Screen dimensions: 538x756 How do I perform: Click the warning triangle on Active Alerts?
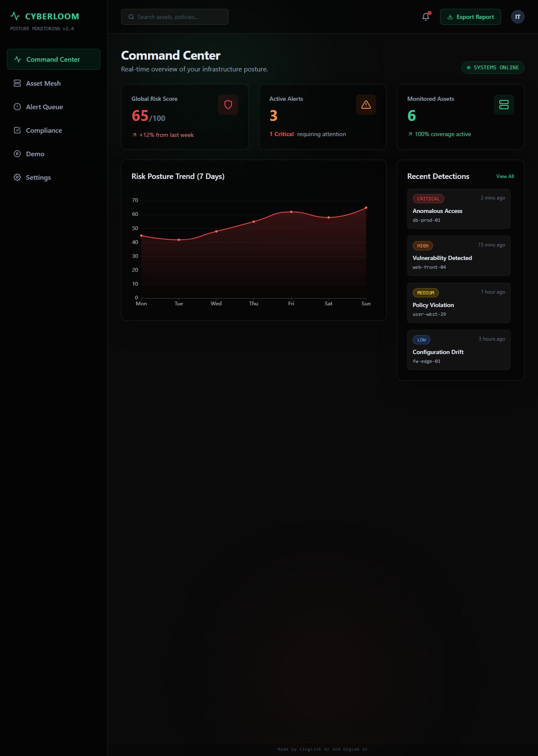coord(366,105)
